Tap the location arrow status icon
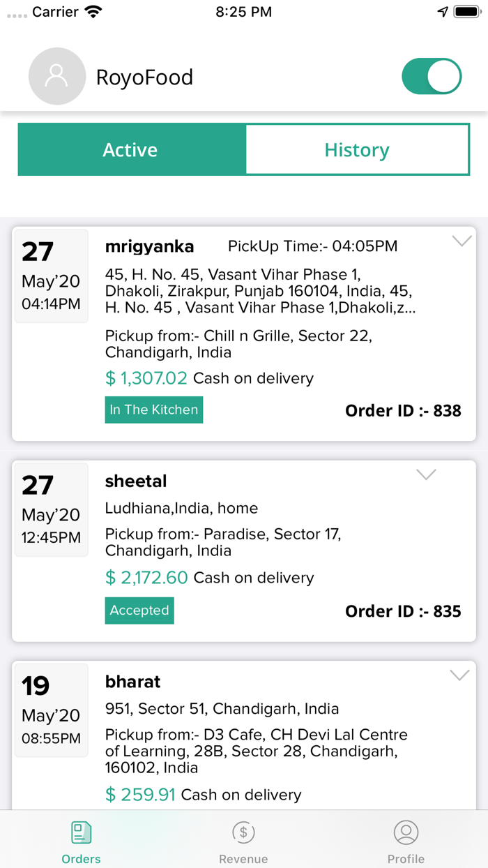Viewport: 488px width, 868px height. tap(443, 12)
